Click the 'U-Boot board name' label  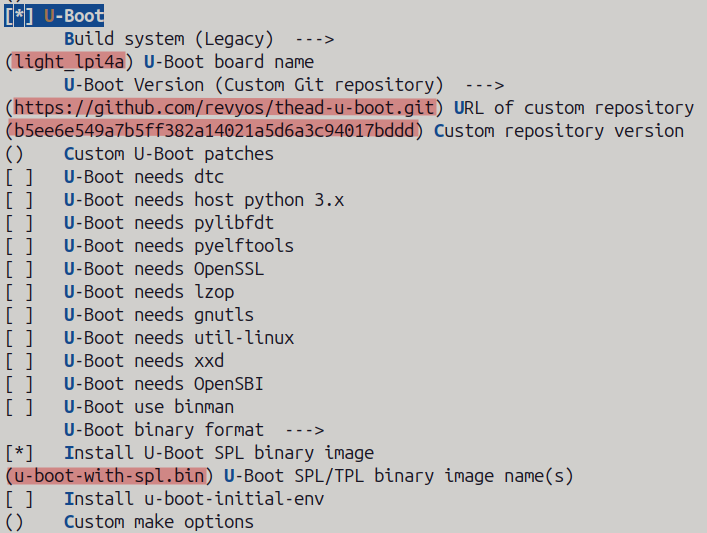[x=229, y=62]
